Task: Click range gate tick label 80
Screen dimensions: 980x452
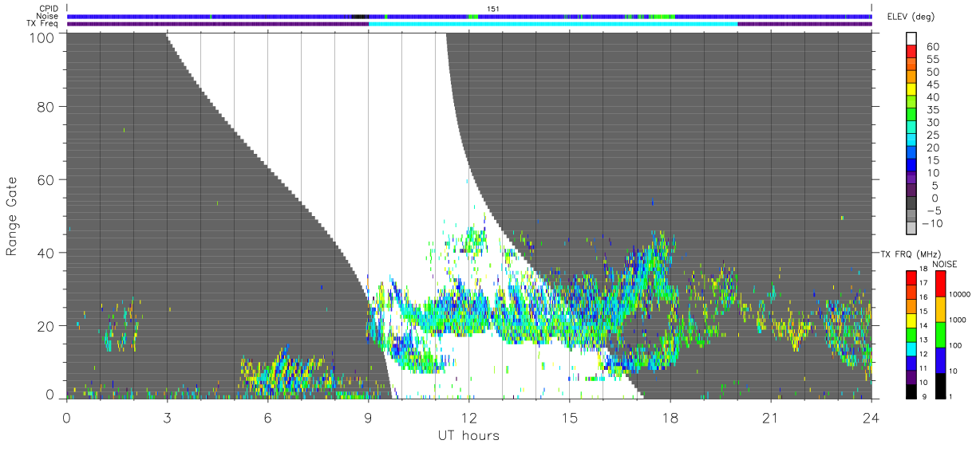Action: tap(46, 107)
